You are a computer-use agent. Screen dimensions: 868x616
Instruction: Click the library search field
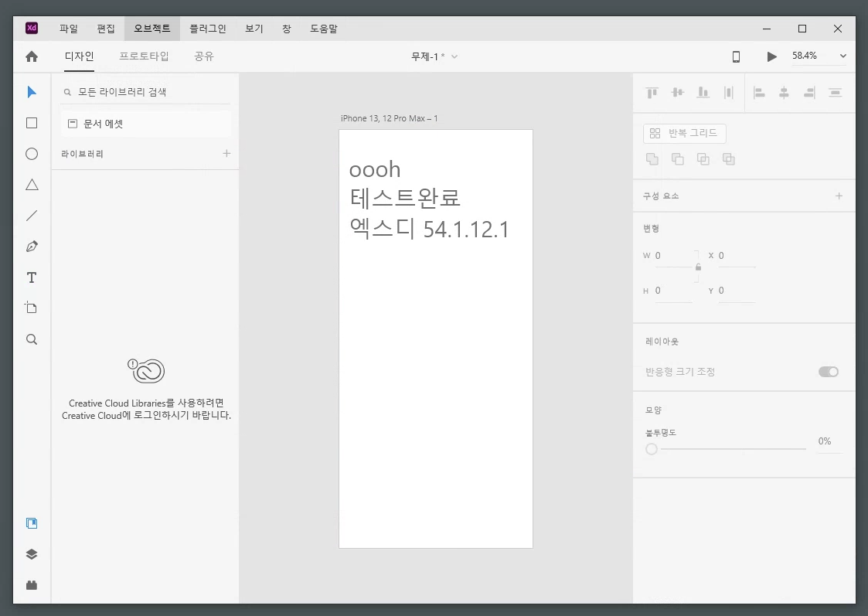click(145, 93)
